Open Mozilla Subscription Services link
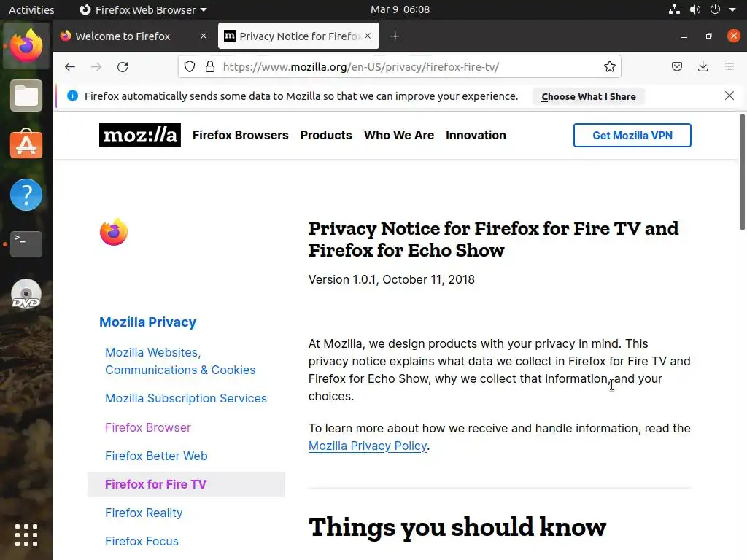The height and width of the screenshot is (560, 747). [186, 398]
